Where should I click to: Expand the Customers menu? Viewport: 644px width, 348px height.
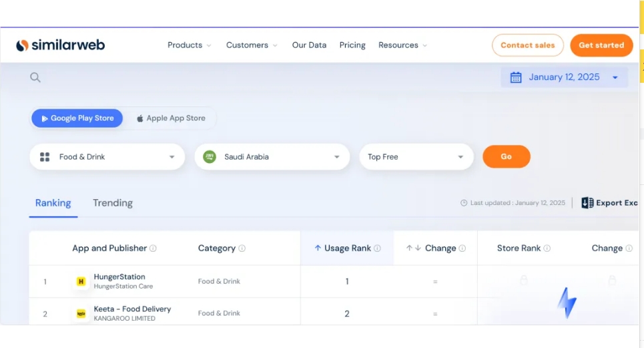coord(252,45)
